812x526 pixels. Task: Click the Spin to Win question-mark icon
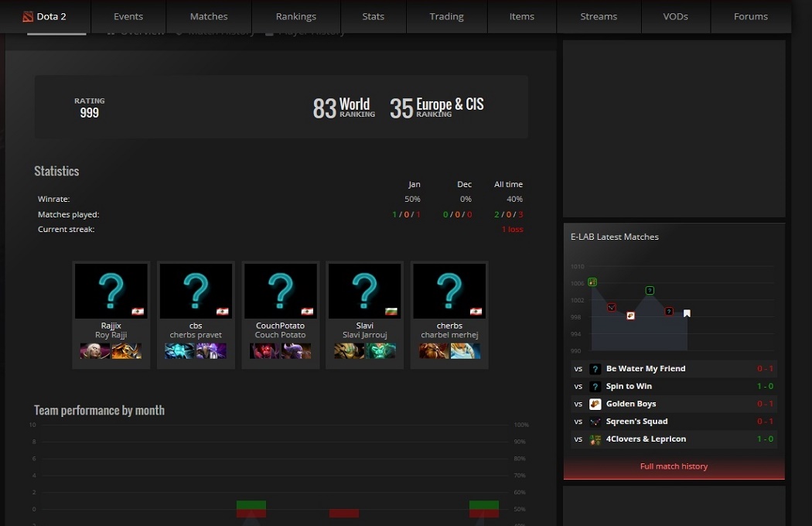coord(595,387)
